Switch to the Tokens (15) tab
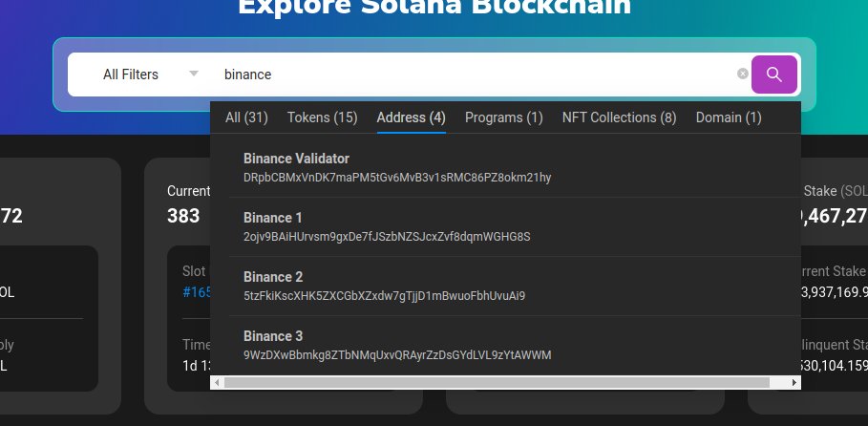Image resolution: width=868 pixels, height=426 pixels. coord(322,117)
